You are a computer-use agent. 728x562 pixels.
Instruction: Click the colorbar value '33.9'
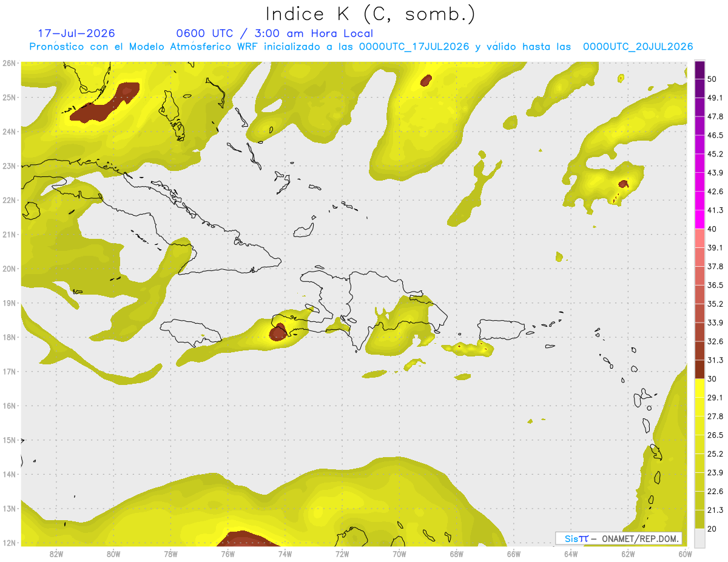click(x=715, y=323)
